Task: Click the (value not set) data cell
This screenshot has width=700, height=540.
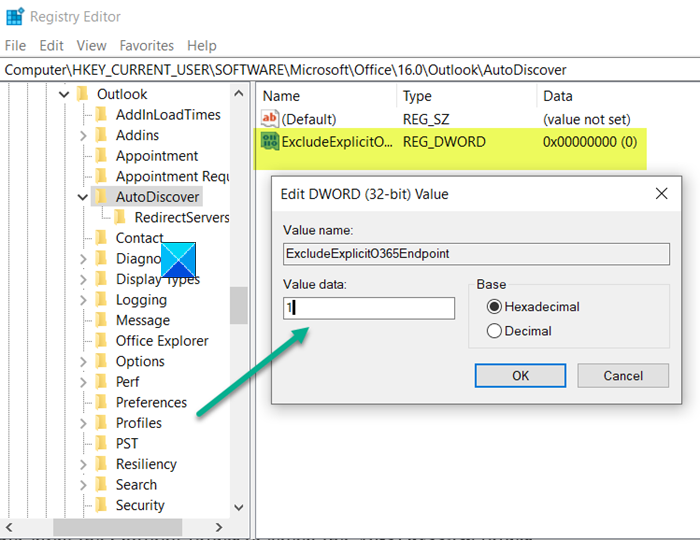Action: coord(587,119)
